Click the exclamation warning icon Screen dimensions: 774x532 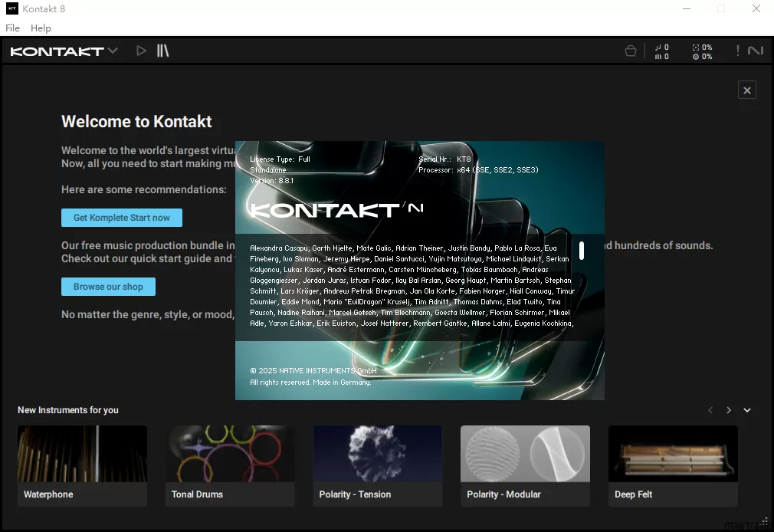[737, 51]
